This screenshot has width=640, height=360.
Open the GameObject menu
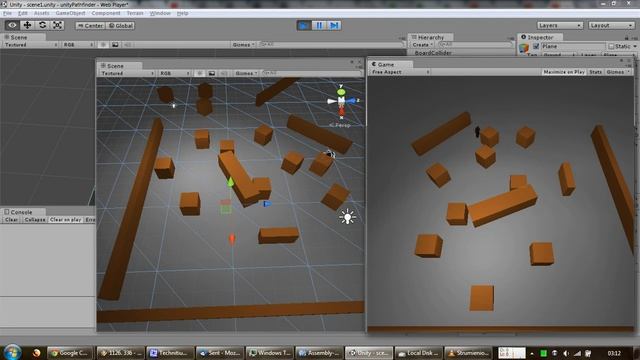(71, 13)
